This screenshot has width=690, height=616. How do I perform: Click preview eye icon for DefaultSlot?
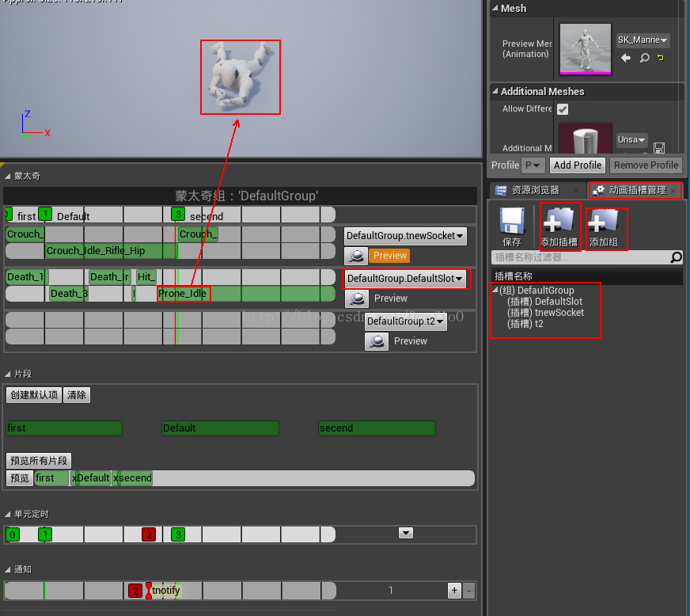click(x=357, y=298)
